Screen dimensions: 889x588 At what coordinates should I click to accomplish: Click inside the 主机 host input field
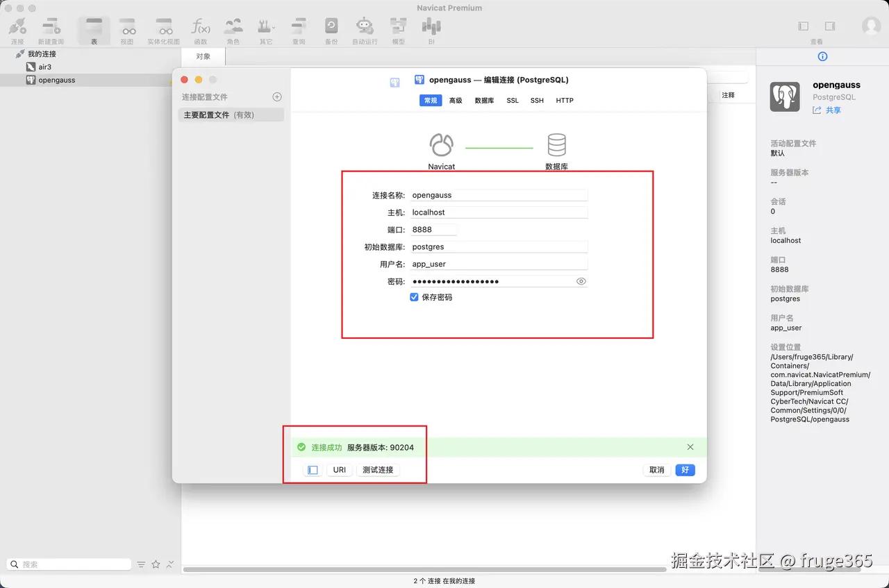[499, 212]
